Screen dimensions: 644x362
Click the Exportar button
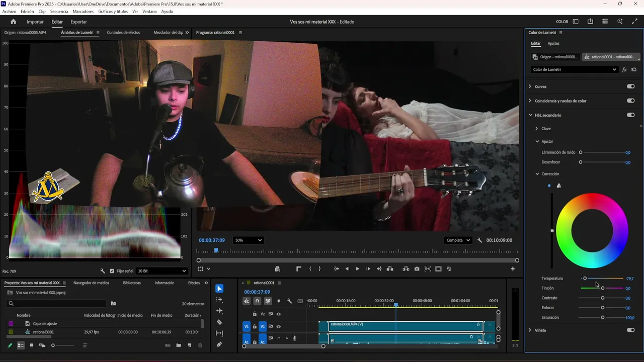pyautogui.click(x=78, y=22)
